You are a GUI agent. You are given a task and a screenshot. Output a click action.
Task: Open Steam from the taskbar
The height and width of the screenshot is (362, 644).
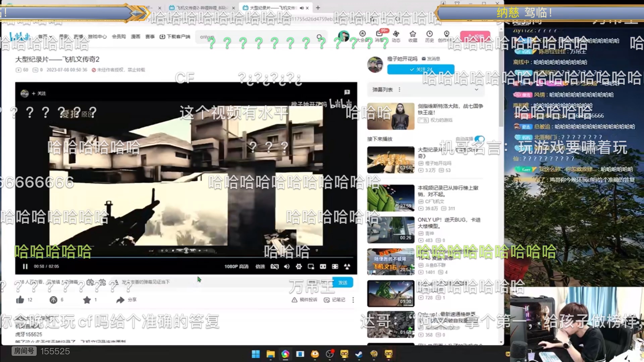359,354
